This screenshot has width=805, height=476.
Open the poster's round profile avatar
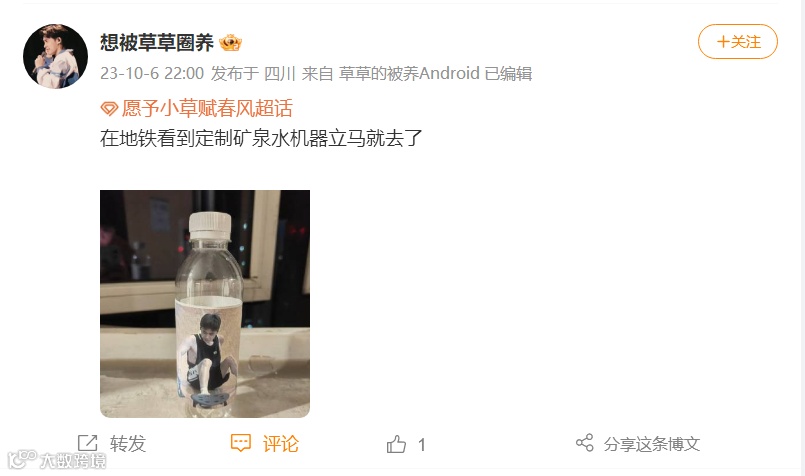point(55,56)
